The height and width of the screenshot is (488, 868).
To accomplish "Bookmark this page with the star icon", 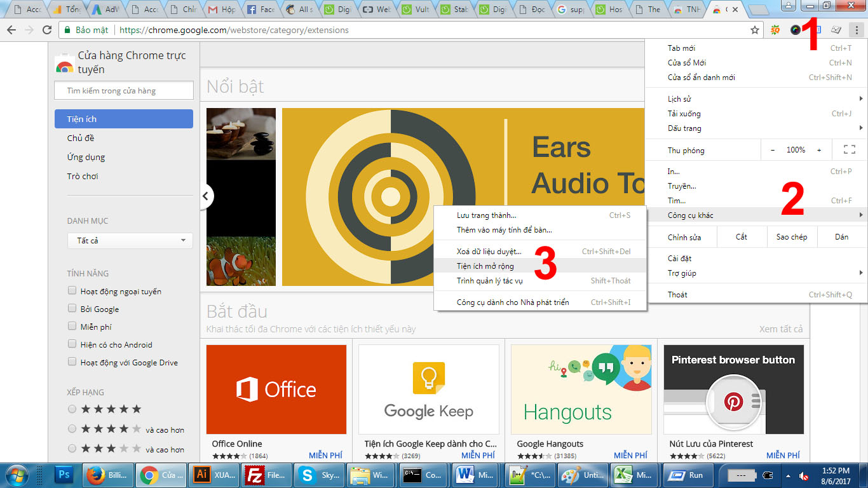I will [x=755, y=30].
